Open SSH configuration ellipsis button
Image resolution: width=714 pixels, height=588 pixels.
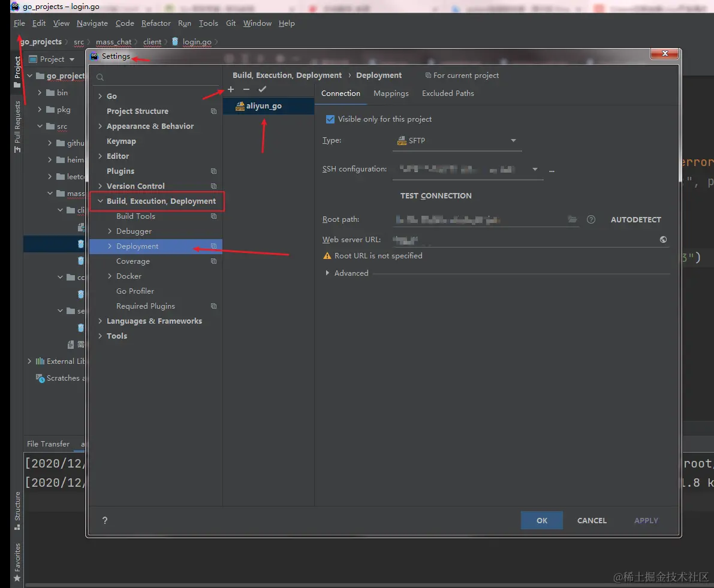click(552, 170)
